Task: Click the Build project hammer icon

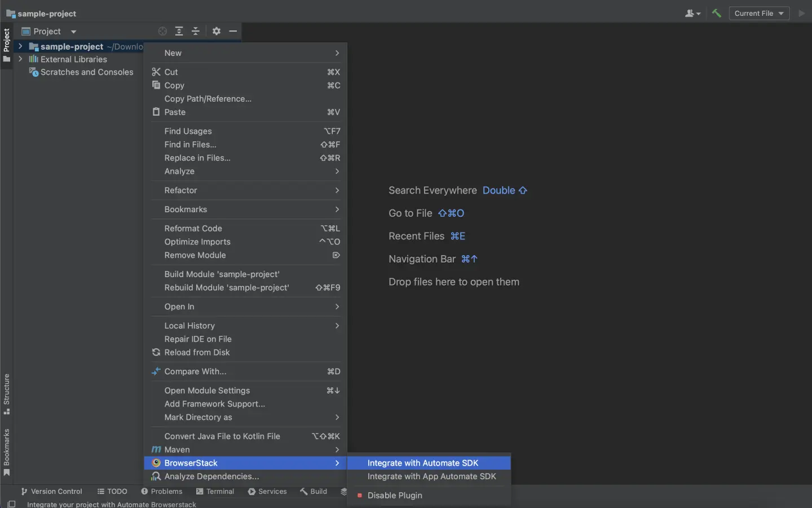Action: pos(717,13)
